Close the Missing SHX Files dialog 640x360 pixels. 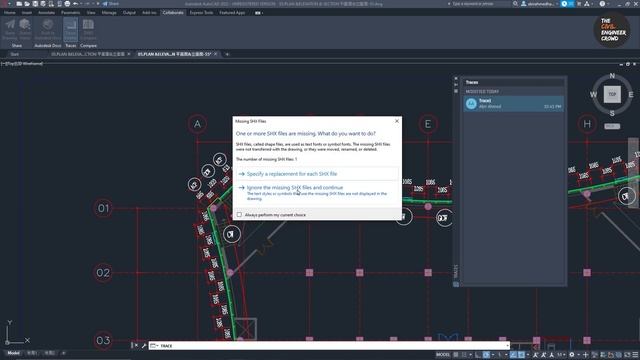tap(397, 121)
